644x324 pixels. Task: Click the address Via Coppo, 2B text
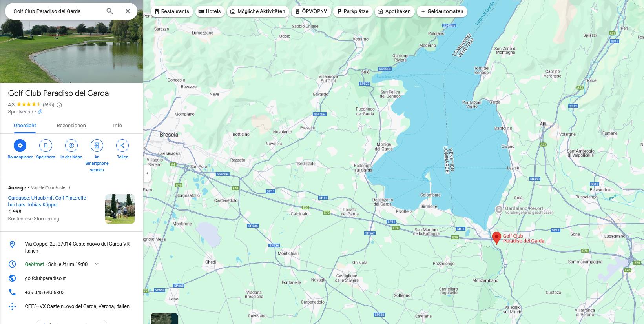tap(77, 247)
